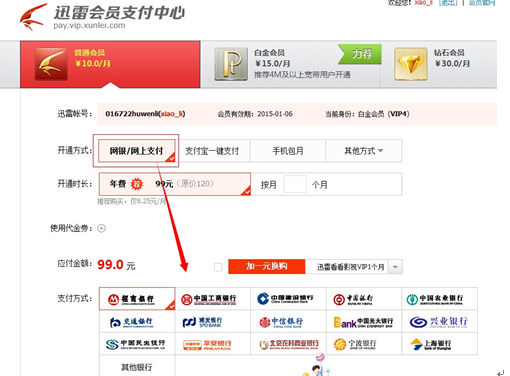
Task: Click the Xunlei bird logo in header
Action: click(x=33, y=17)
